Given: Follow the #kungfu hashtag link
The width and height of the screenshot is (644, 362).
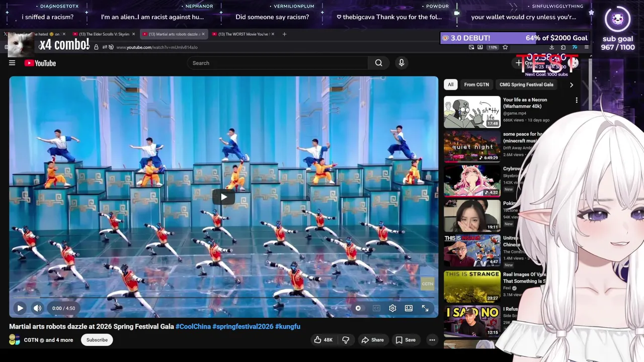Looking at the screenshot, I should click(288, 326).
